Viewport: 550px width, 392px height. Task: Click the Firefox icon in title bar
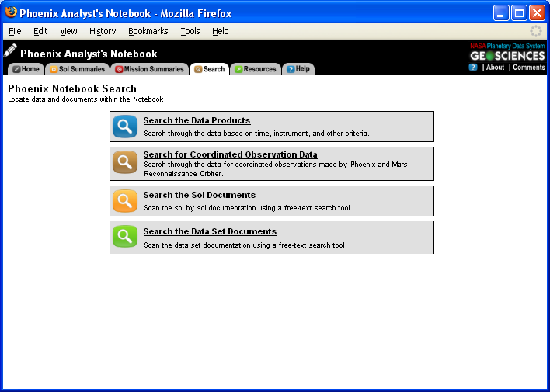pos(11,12)
